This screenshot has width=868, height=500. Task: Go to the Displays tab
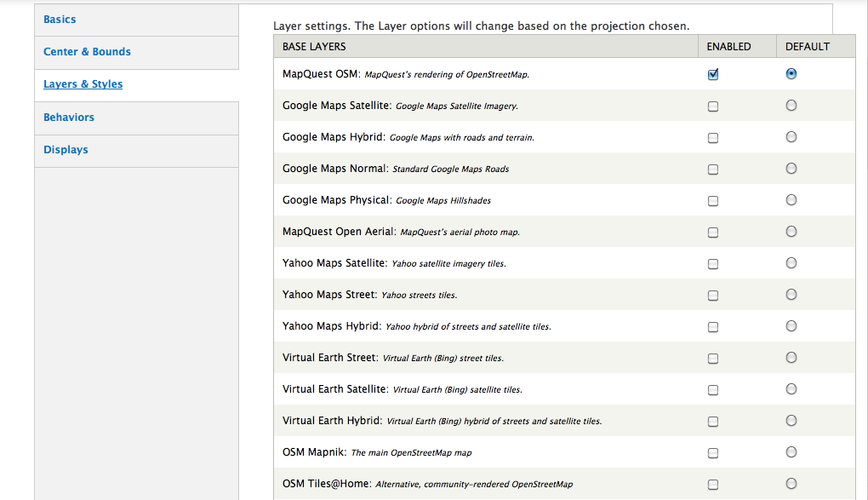click(x=66, y=150)
